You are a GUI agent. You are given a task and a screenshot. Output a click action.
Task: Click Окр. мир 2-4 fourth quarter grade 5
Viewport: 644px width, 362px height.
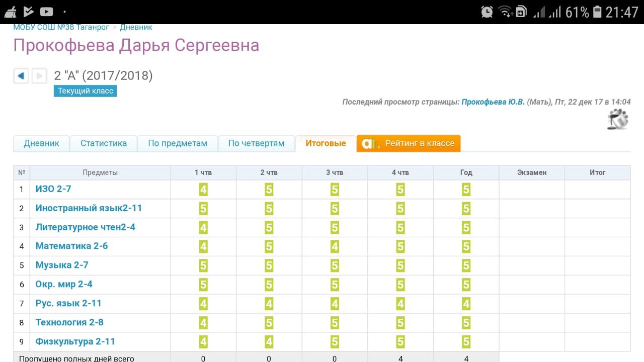(400, 285)
